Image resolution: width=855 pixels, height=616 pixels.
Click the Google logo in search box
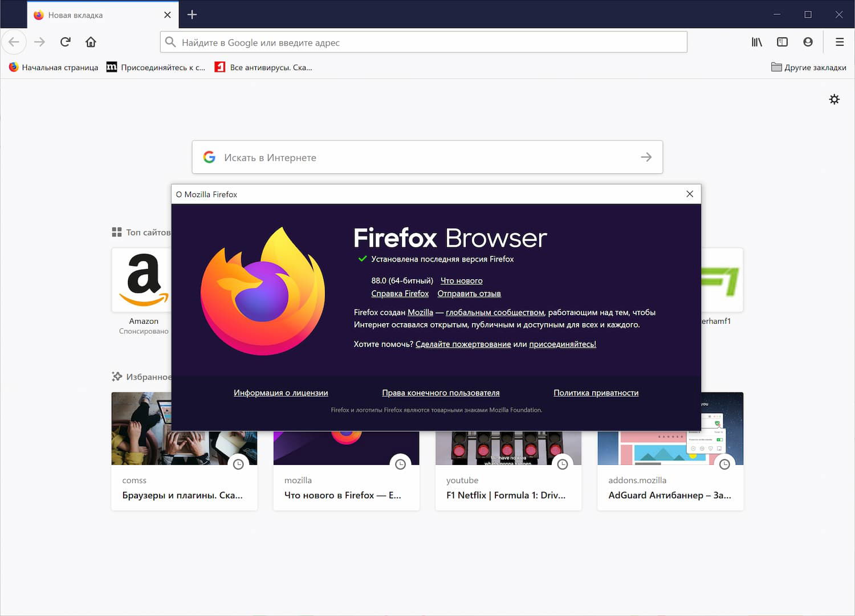tap(209, 157)
